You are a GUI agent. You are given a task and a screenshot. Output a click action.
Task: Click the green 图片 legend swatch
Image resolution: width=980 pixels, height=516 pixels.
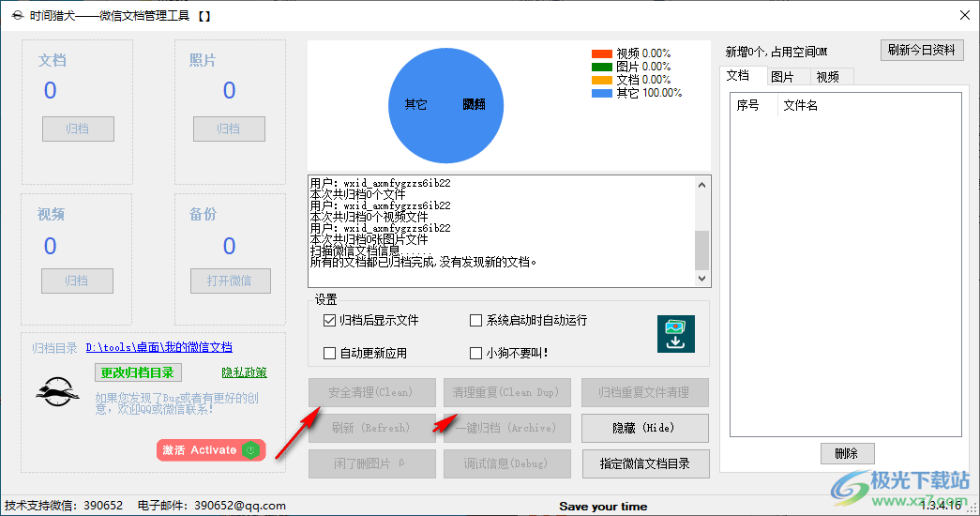tap(602, 67)
